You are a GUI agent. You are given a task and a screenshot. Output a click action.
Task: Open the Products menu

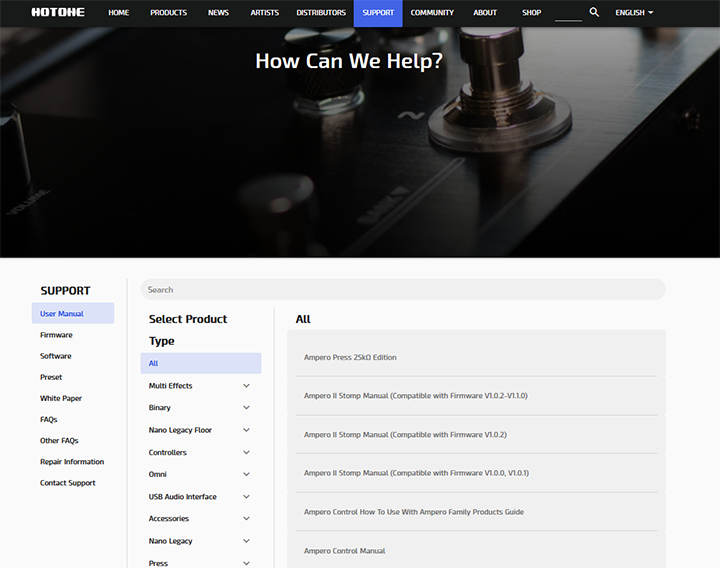[169, 13]
